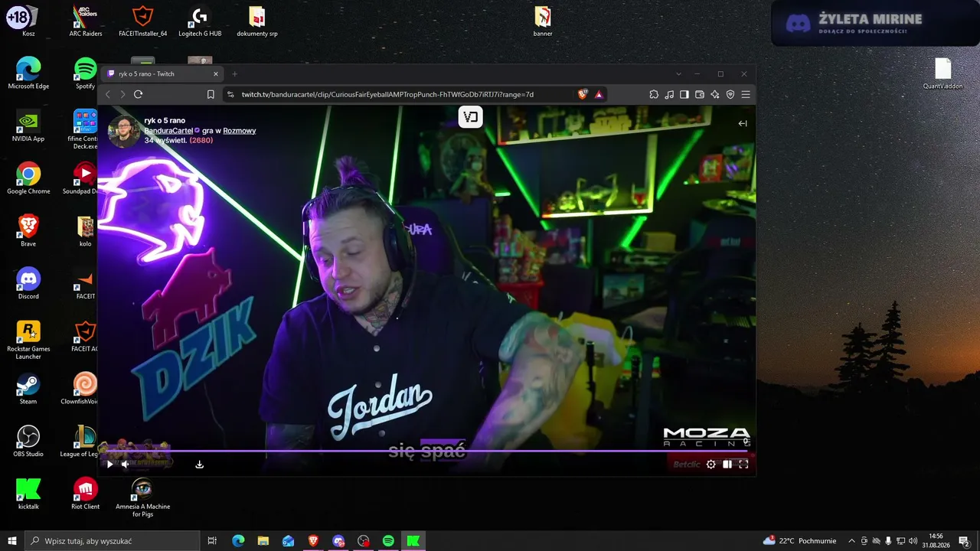This screenshot has width=980, height=551.
Task: Download the Twitch clip
Action: pos(199,464)
